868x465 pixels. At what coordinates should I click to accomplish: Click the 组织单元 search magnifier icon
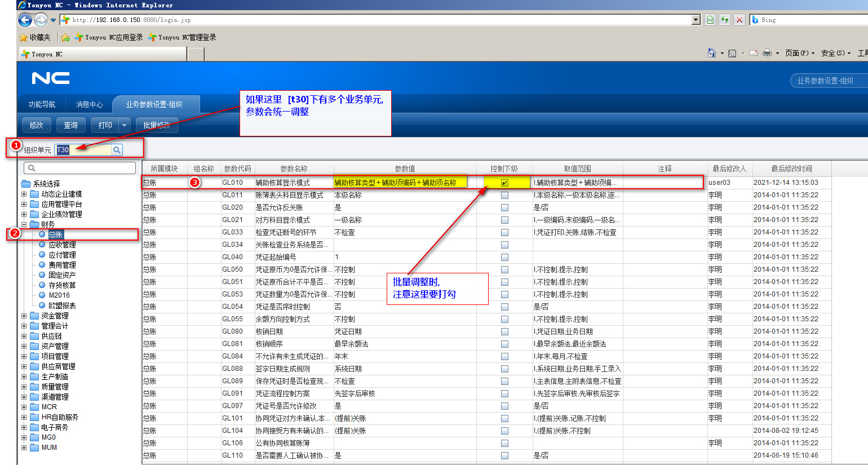[117, 150]
